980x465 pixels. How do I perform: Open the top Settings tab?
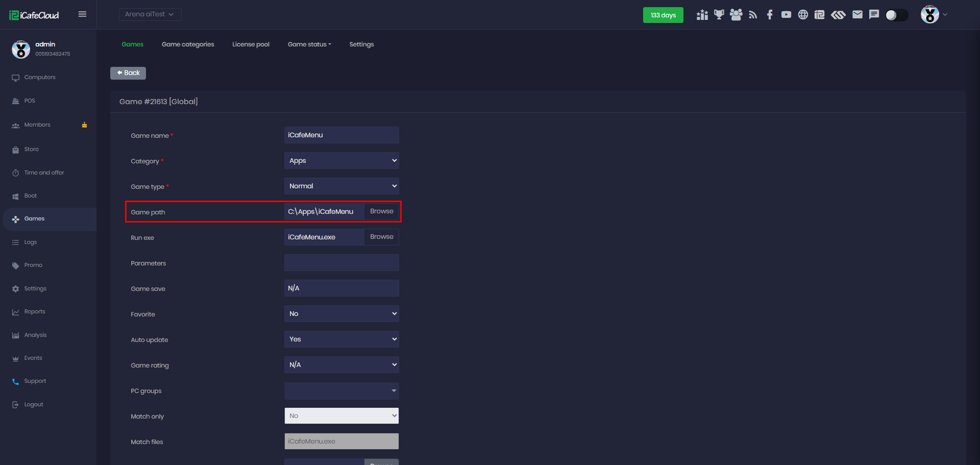click(x=361, y=44)
